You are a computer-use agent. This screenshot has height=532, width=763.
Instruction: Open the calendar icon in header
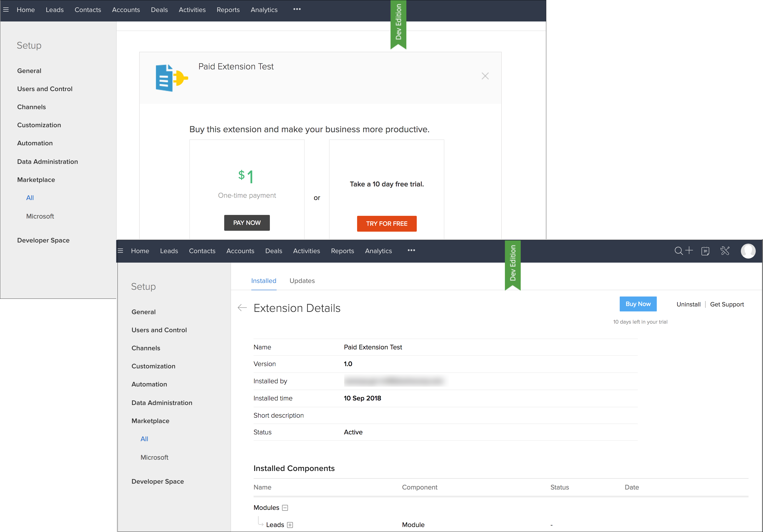[705, 251]
